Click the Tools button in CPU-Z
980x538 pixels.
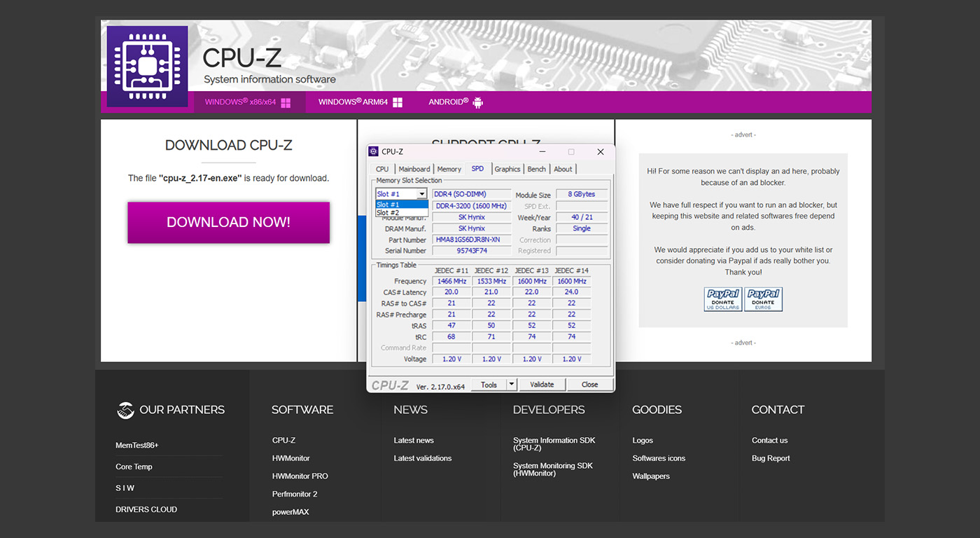(x=489, y=385)
